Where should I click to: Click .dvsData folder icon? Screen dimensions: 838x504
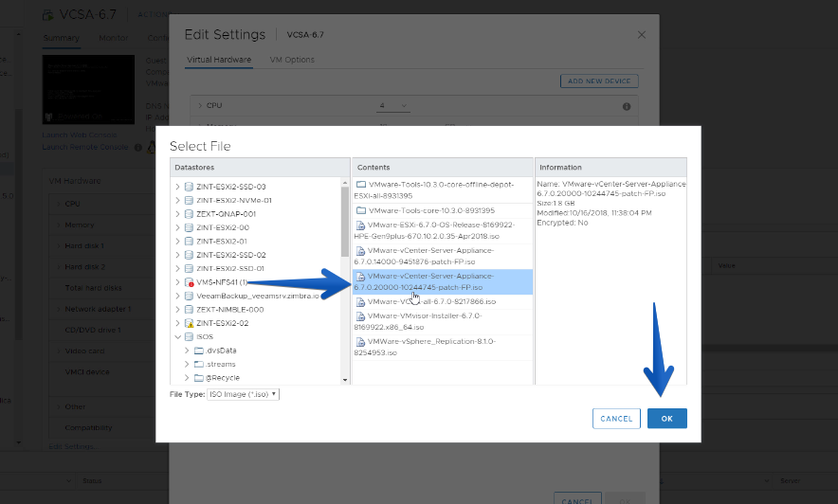tap(199, 351)
